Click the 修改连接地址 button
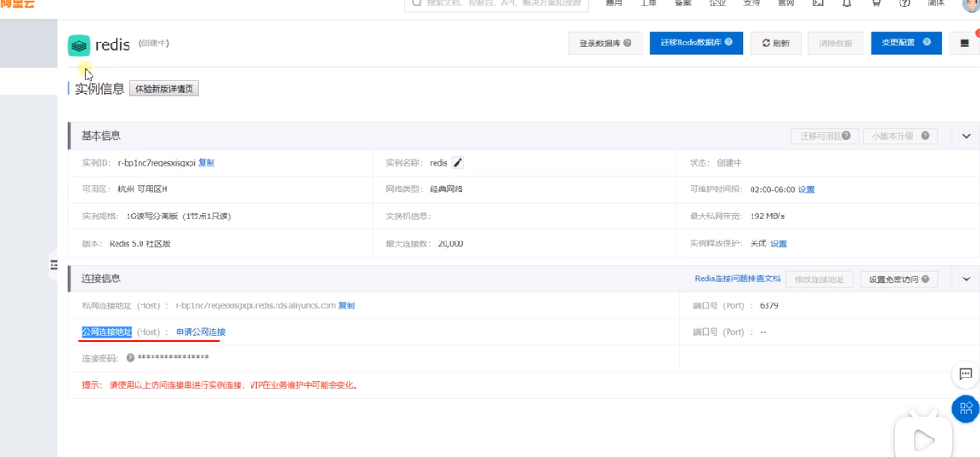 (x=819, y=279)
